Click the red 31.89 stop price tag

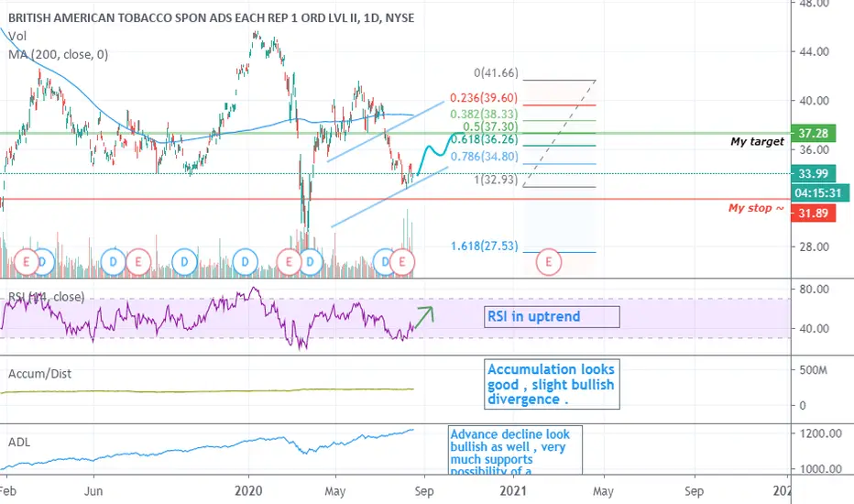(x=813, y=213)
